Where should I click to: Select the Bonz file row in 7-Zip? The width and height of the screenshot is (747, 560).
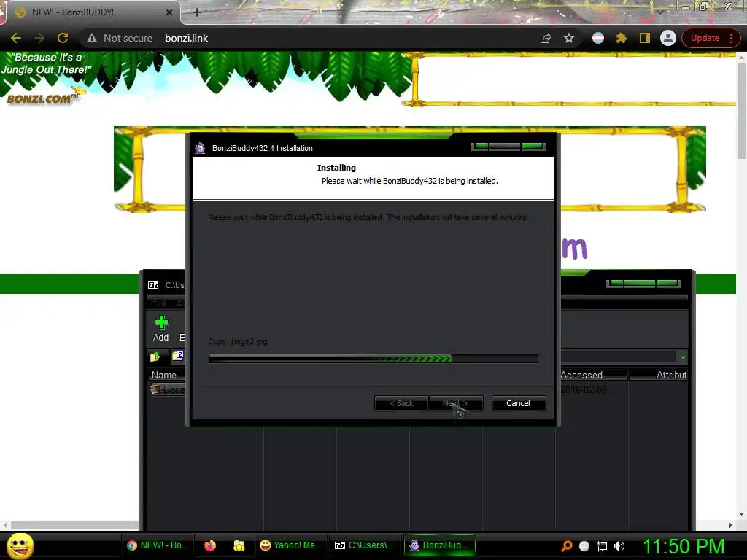coord(167,389)
